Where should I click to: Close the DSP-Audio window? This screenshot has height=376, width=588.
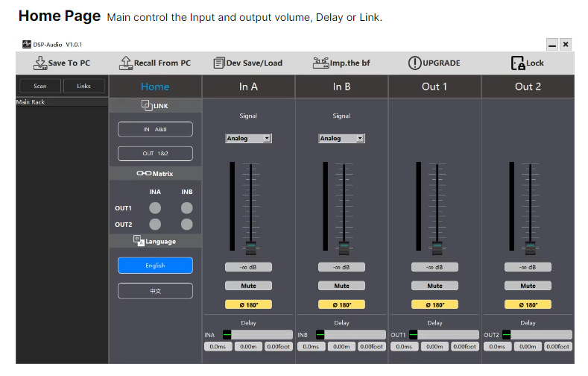coord(566,44)
